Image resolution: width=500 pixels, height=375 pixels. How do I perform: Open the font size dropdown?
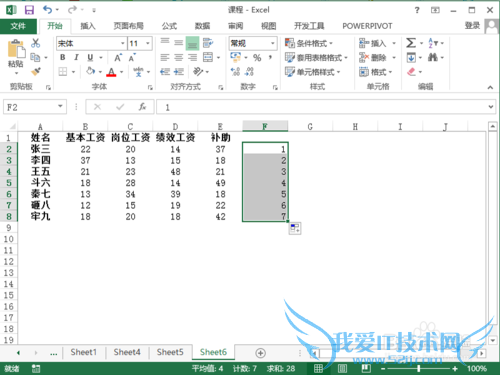[148, 43]
